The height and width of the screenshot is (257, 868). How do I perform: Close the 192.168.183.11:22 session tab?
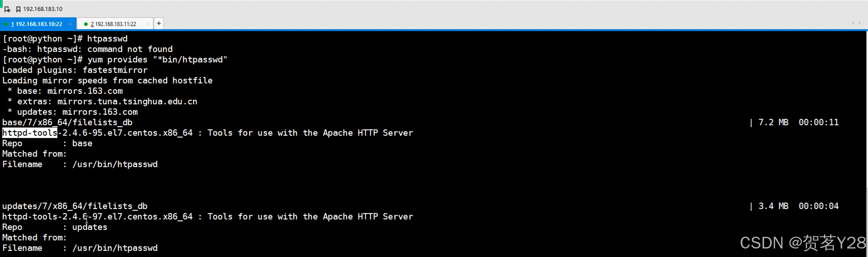[x=147, y=24]
